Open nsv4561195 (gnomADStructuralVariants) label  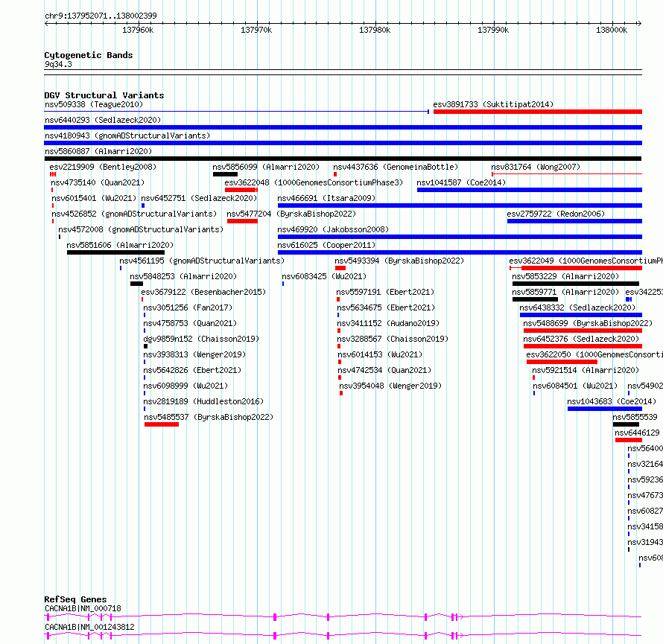[202, 261]
